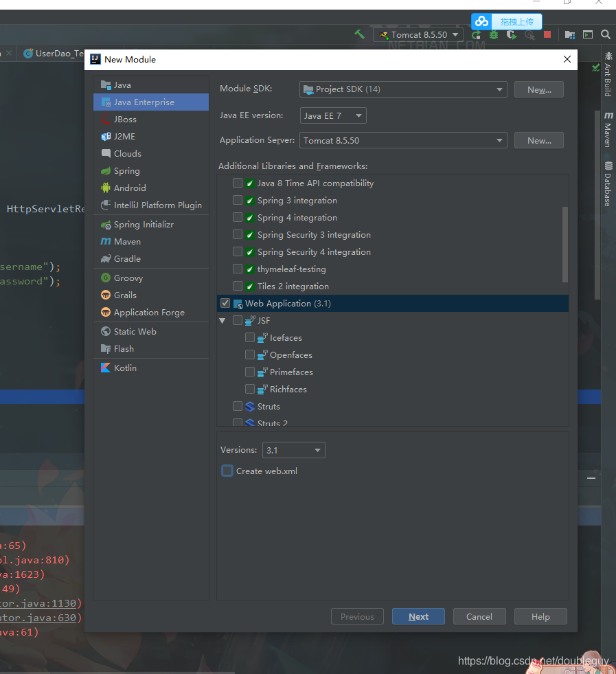Click frameworks list vertical scrollbar

pos(565,245)
